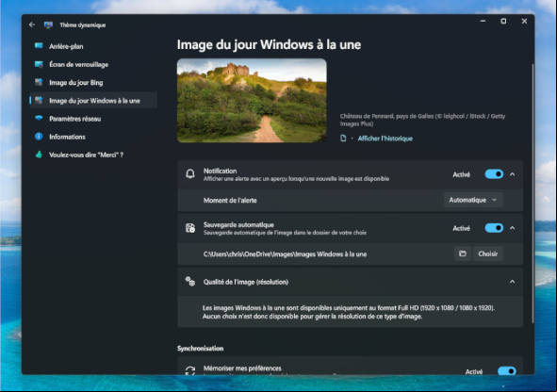Click the Paramètres réseau wifi icon
The image size is (557, 392).
(x=39, y=118)
